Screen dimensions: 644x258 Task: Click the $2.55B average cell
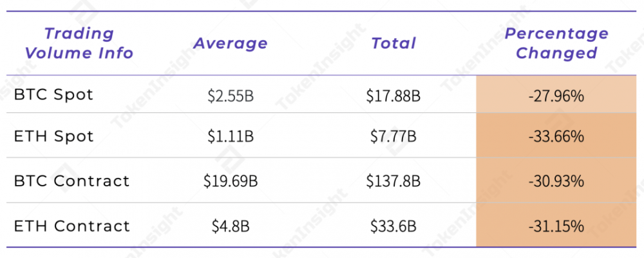pyautogui.click(x=231, y=97)
